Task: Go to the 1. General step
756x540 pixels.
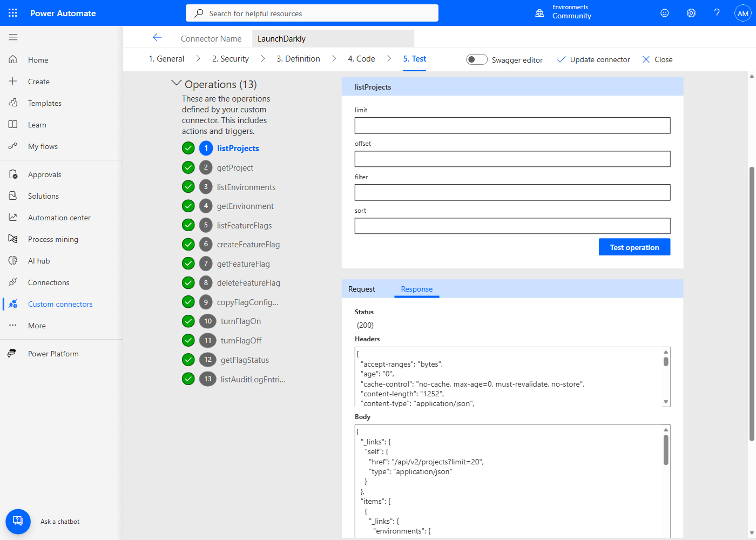Action: point(166,59)
